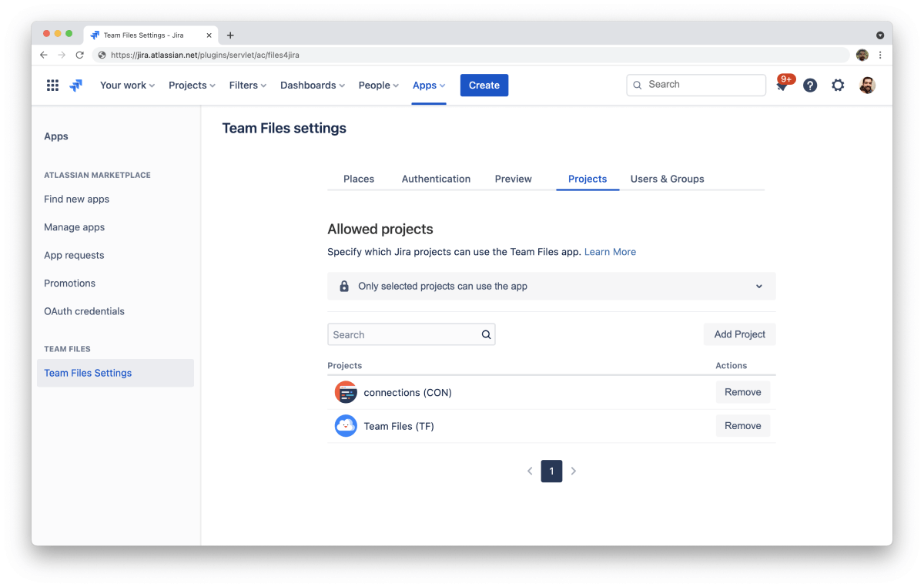Select the Projects settings tab

[588, 179]
